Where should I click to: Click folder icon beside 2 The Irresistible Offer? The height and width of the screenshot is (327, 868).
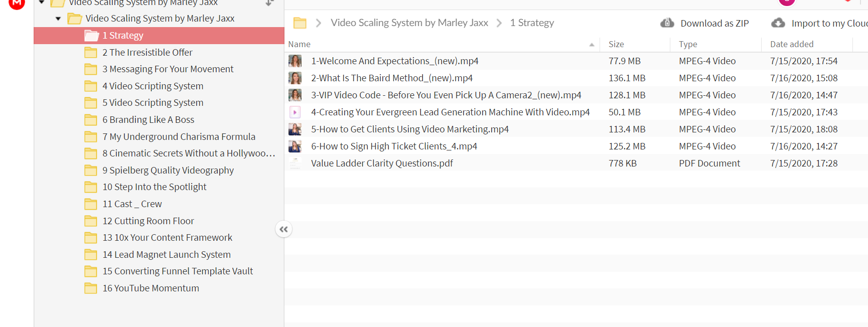click(x=91, y=53)
